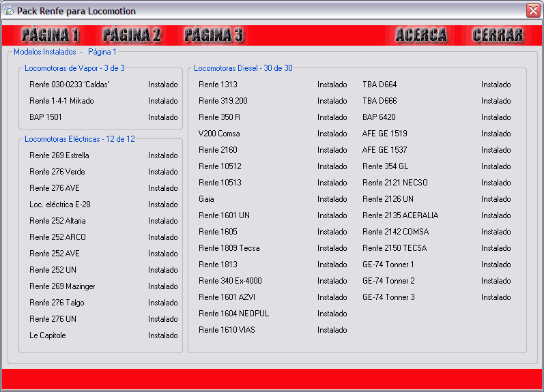
Task: Click the Renfe 2135 ACERALIA label
Action: [400, 215]
